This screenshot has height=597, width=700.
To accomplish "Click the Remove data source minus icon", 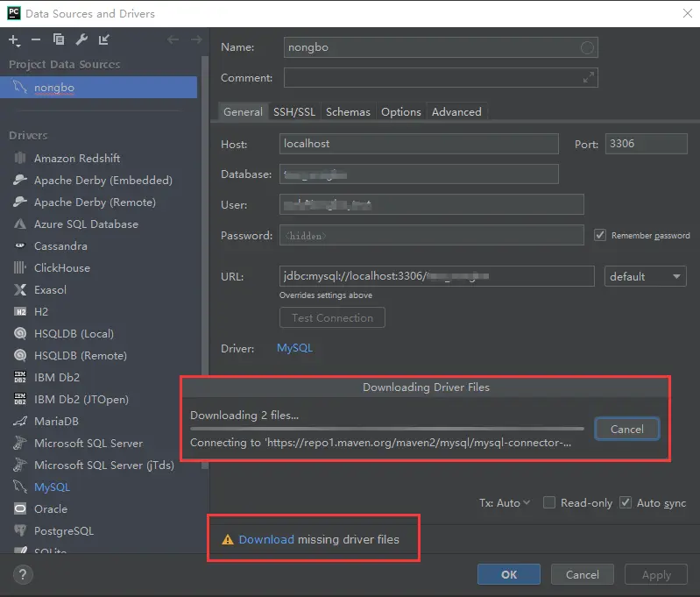I will 36,40.
